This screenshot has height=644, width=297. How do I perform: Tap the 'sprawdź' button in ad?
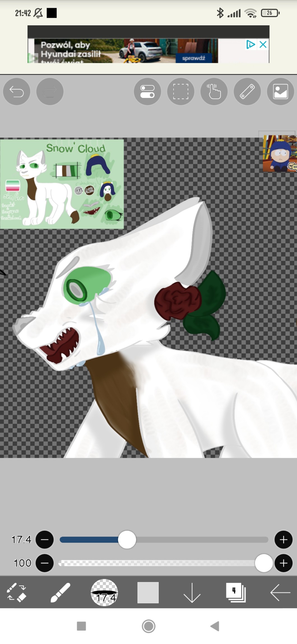(x=194, y=58)
